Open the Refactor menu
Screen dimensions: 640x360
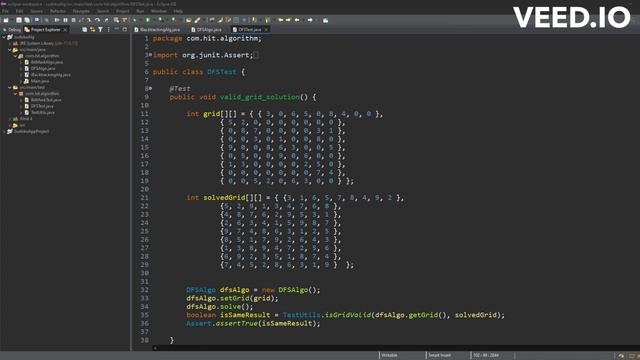coord(58,11)
